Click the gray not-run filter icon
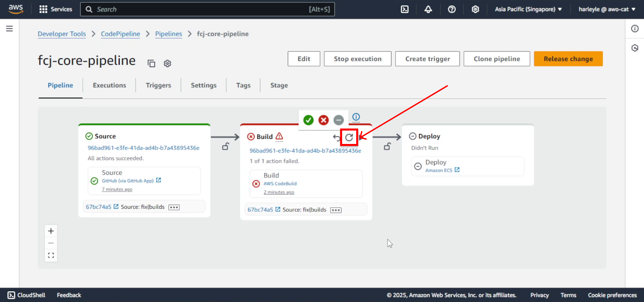This screenshot has width=644, height=302. point(338,120)
